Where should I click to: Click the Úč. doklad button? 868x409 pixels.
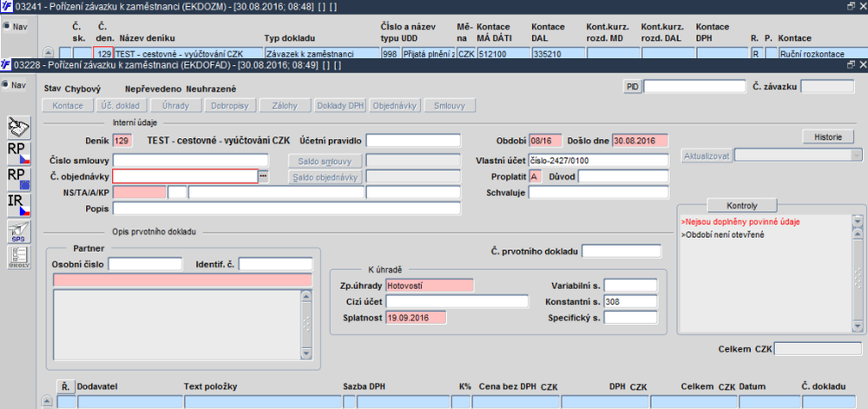(122, 106)
